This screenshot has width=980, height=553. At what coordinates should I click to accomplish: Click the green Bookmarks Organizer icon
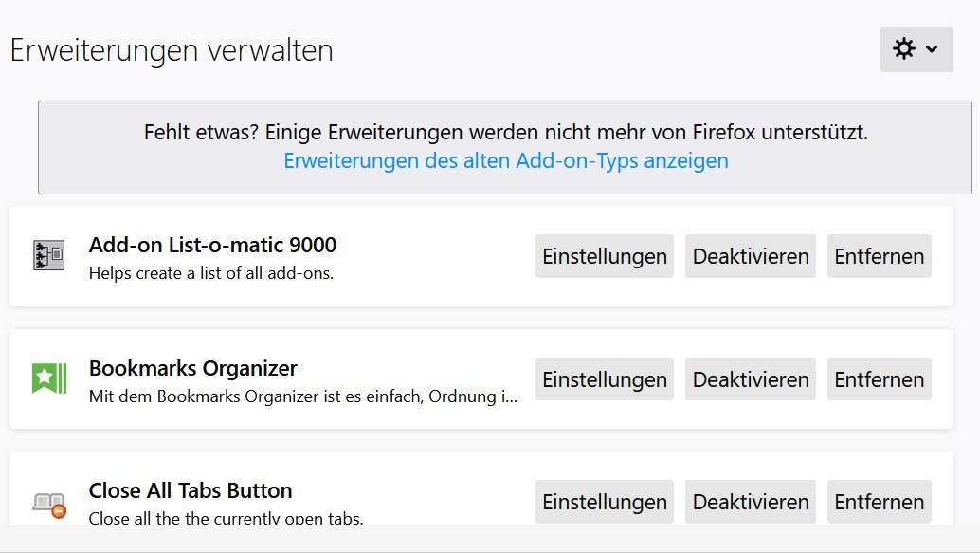48,379
